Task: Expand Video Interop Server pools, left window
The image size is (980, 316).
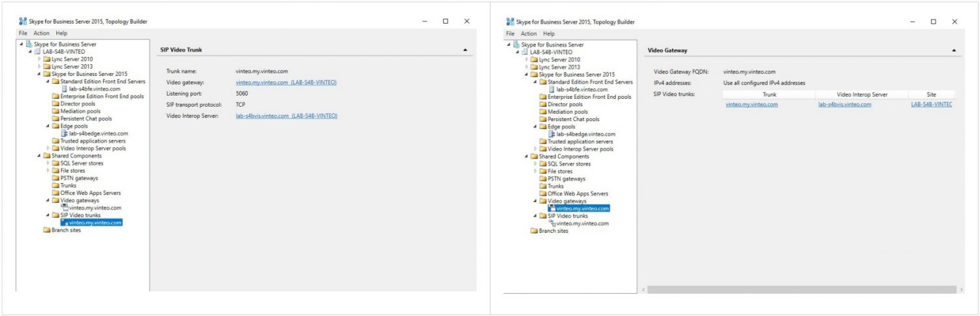Action: click(x=48, y=149)
